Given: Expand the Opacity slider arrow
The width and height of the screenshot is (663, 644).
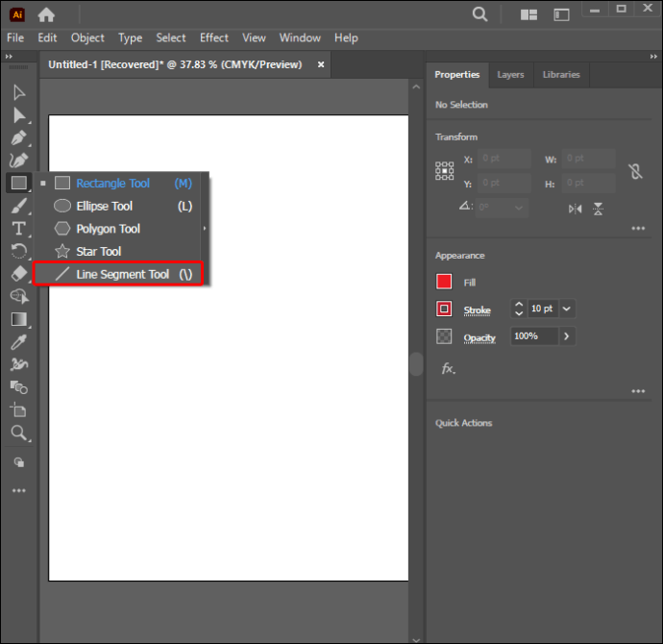Looking at the screenshot, I should pyautogui.click(x=567, y=336).
